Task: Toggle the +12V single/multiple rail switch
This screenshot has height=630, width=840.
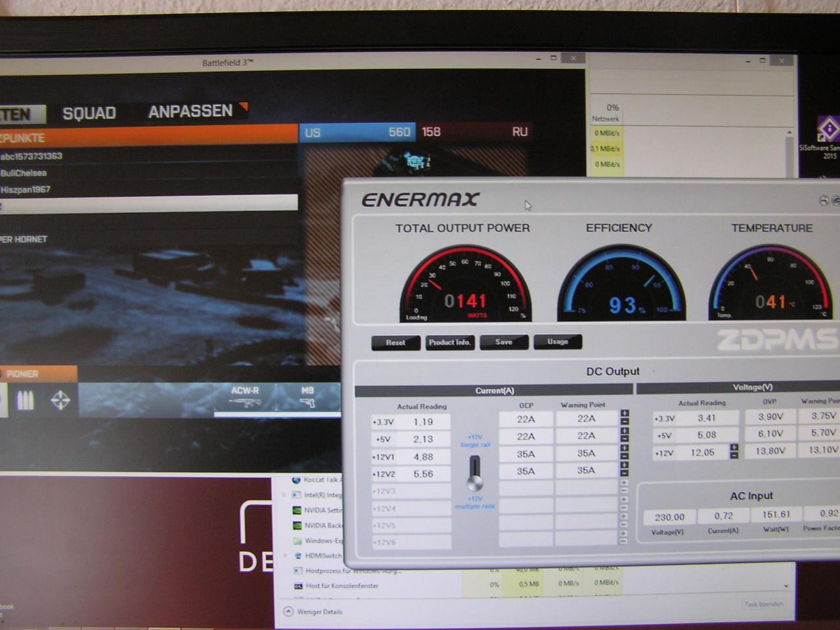Action: [475, 473]
